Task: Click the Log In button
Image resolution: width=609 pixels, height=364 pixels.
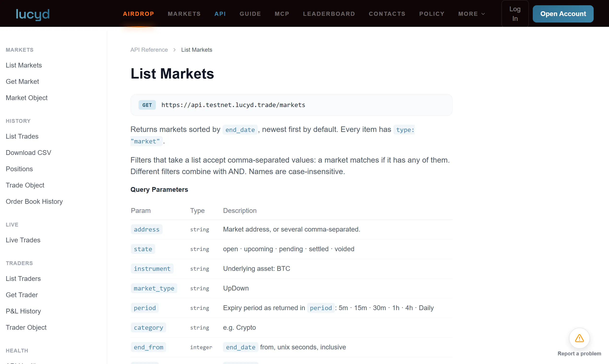Action: pos(515,14)
